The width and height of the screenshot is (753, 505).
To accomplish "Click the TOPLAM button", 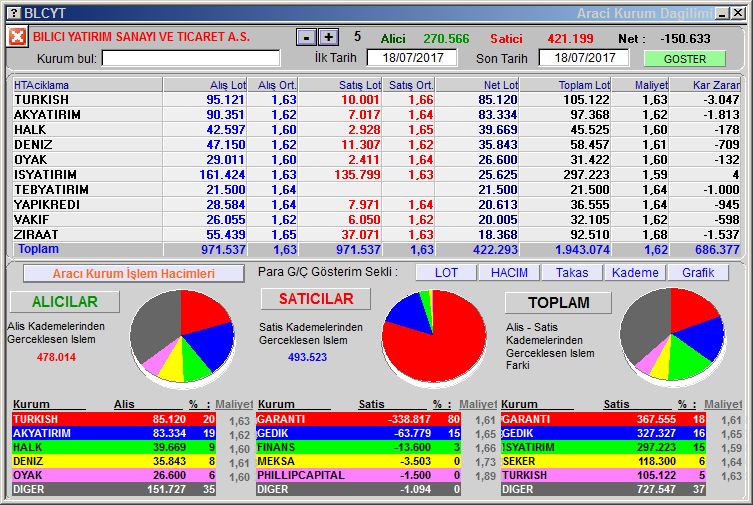I will [559, 302].
